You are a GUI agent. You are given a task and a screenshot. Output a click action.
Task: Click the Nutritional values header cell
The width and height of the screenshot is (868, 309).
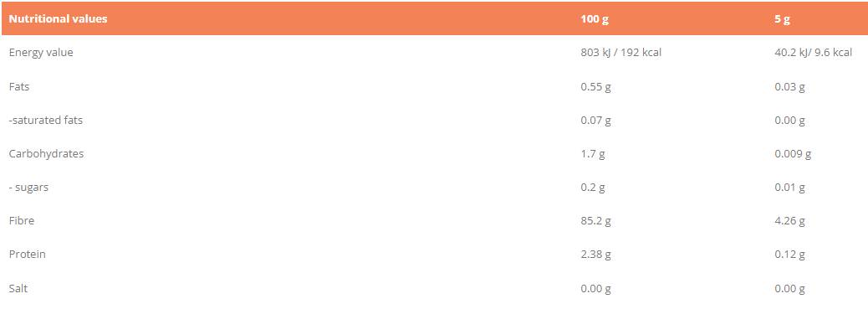[x=59, y=19]
